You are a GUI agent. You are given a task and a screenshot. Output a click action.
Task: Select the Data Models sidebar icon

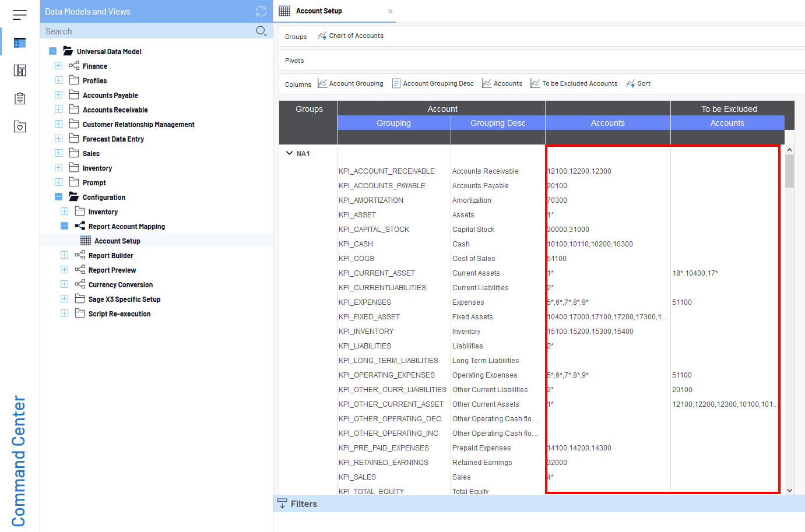pyautogui.click(x=20, y=43)
